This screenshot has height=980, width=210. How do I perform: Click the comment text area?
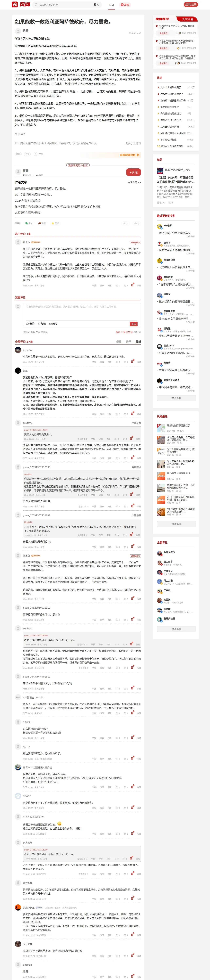[82, 312]
